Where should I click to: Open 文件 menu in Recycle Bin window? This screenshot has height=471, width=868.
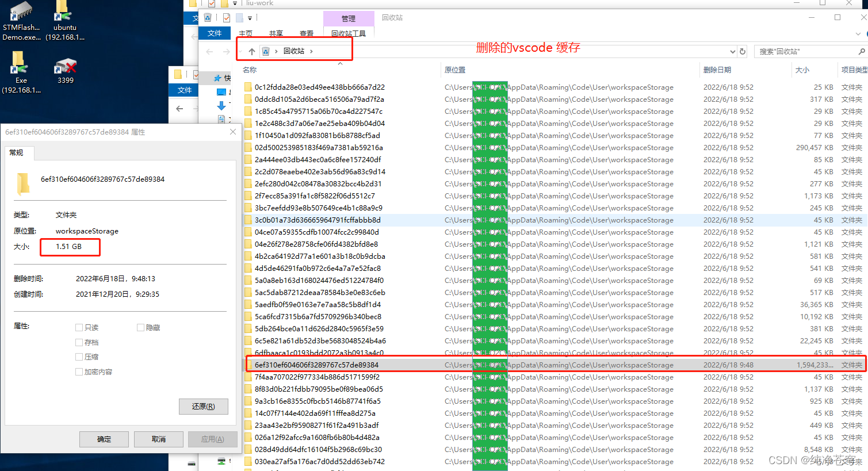[x=215, y=33]
